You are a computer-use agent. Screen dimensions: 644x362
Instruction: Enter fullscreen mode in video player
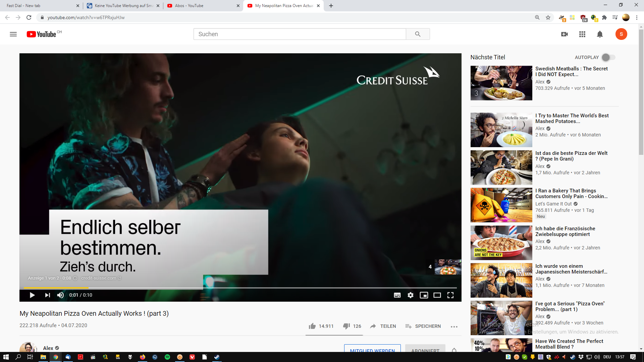[450, 295]
